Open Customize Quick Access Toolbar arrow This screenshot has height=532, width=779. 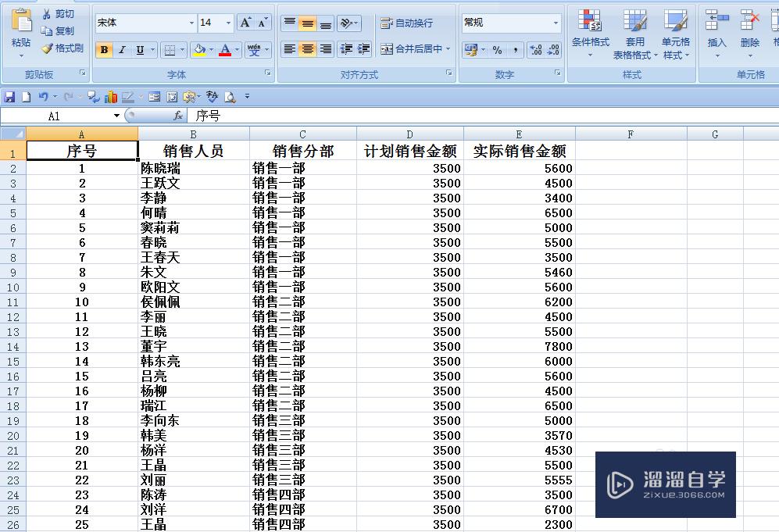point(247,97)
